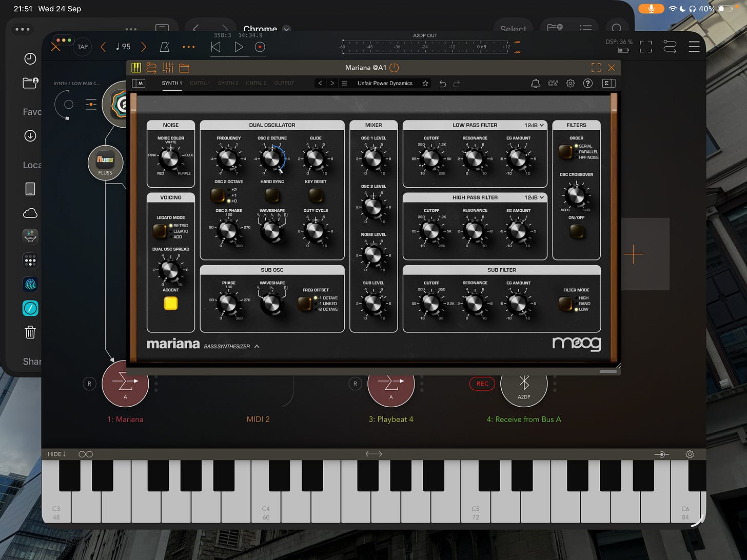Open plugin MIDI routing icon in title bar
The height and width of the screenshot is (560, 747).
(x=151, y=68)
